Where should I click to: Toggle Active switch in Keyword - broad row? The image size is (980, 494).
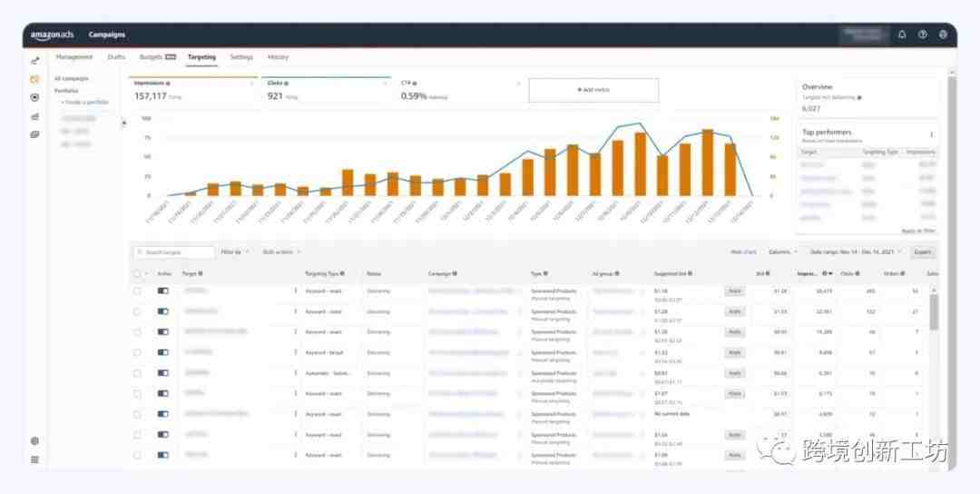point(163,352)
